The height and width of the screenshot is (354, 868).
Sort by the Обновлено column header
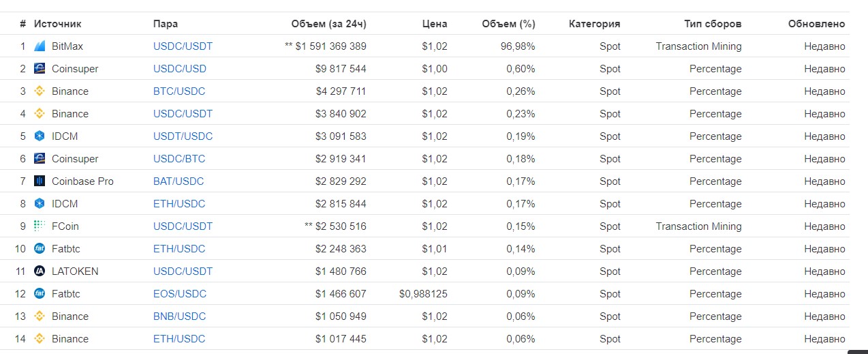(816, 24)
